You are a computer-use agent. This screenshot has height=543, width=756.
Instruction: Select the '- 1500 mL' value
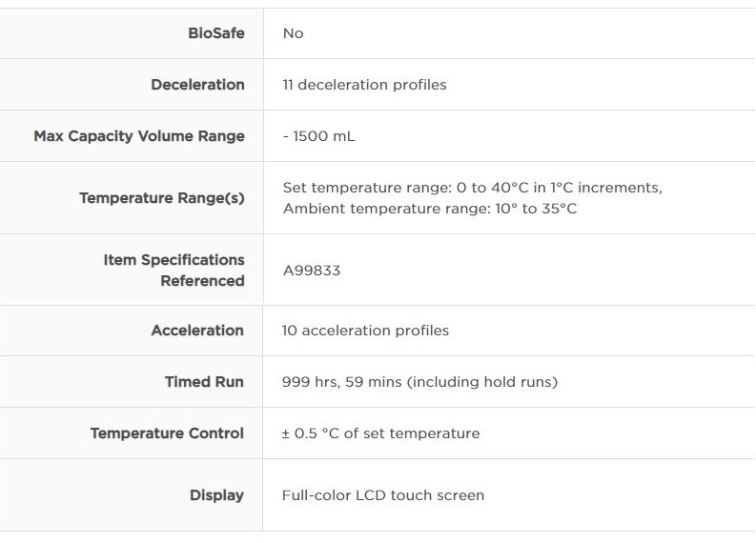[x=318, y=136]
